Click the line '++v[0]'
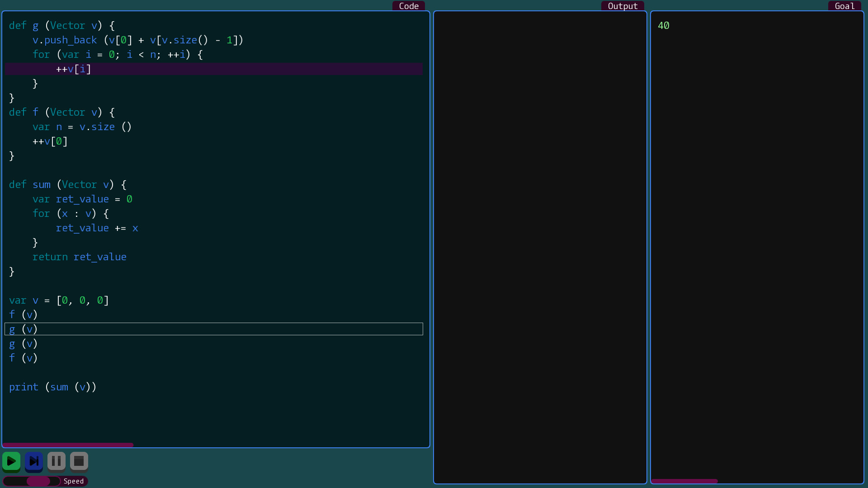Screen dimensions: 868x488 (x=50, y=141)
